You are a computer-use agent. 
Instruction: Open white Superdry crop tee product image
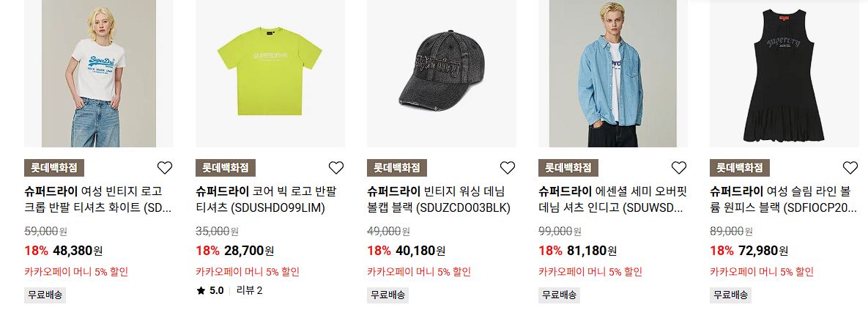click(x=99, y=73)
